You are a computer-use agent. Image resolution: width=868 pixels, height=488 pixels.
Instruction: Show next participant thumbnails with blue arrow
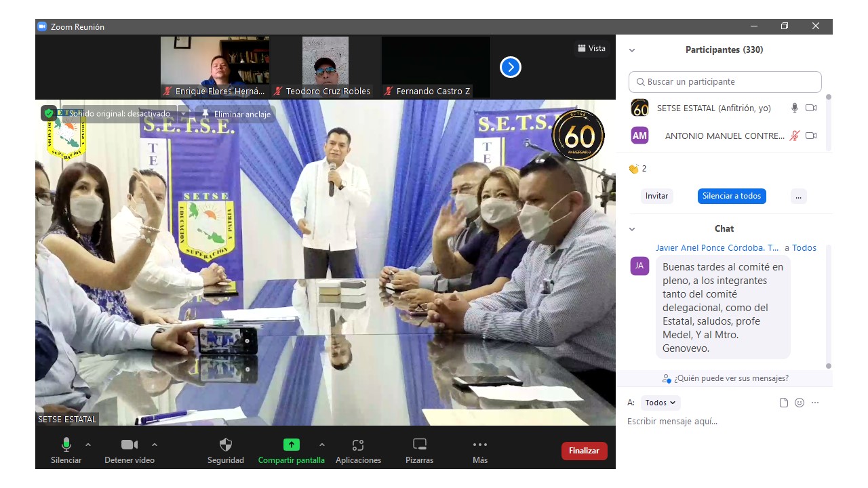click(511, 67)
